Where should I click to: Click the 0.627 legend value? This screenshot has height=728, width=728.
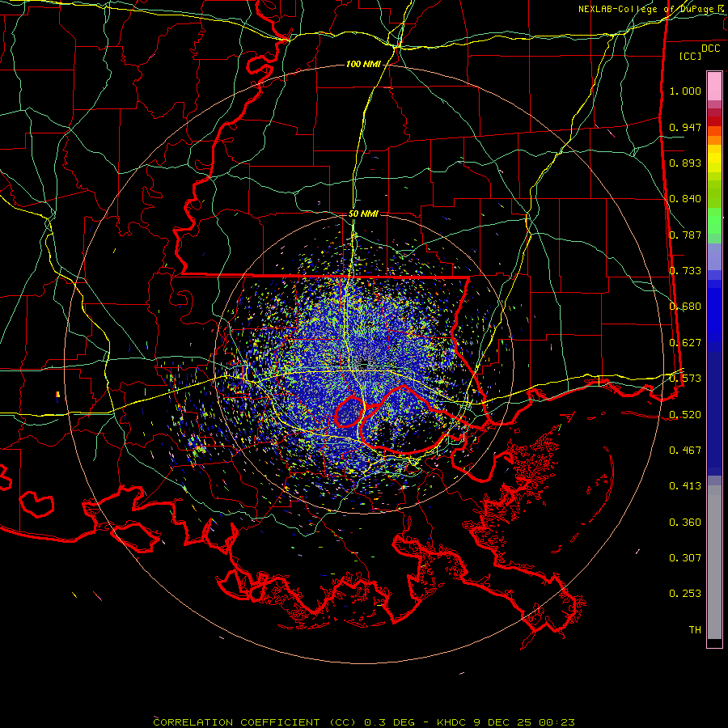click(x=685, y=343)
